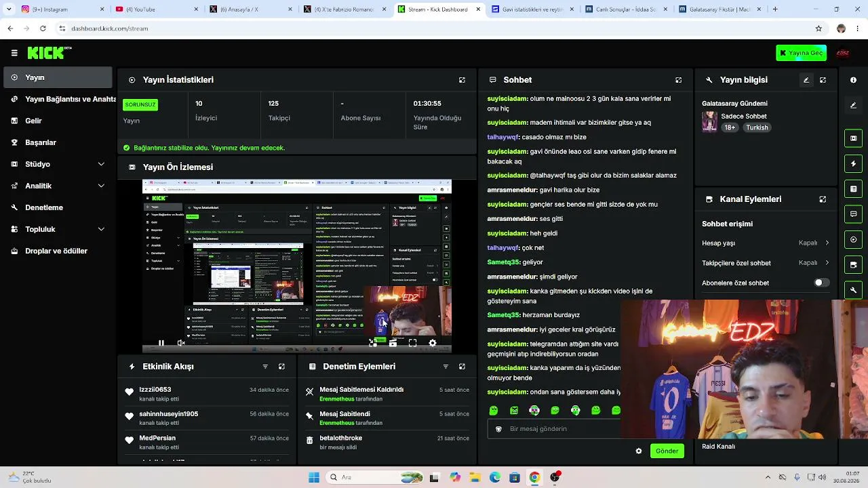The height and width of the screenshot is (488, 868).
Task: Click the Yayına Geç button
Action: coord(802,53)
